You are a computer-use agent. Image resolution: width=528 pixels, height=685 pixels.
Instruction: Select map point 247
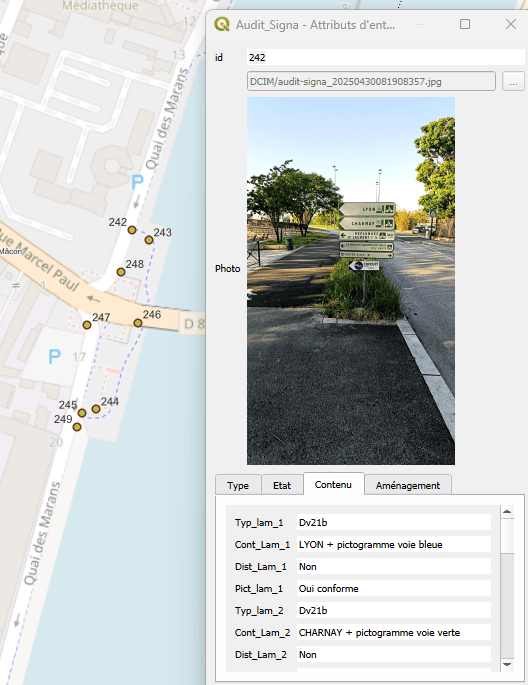click(x=87, y=325)
